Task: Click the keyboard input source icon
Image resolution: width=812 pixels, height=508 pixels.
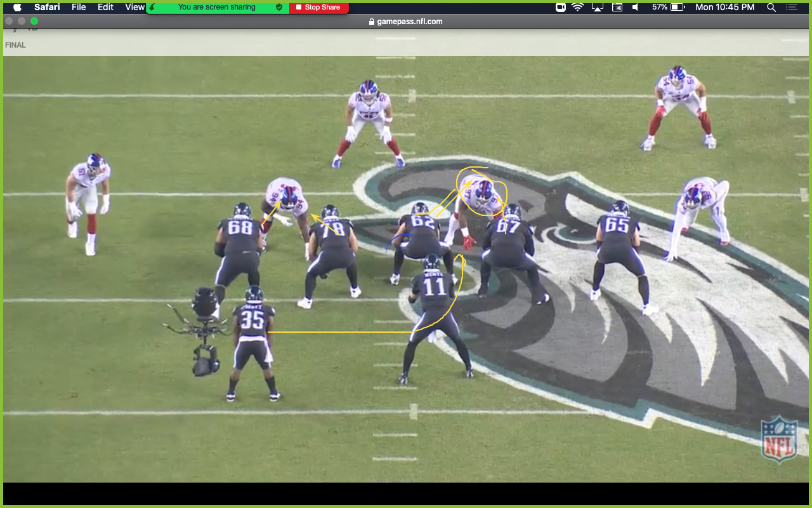Action: click(616, 8)
